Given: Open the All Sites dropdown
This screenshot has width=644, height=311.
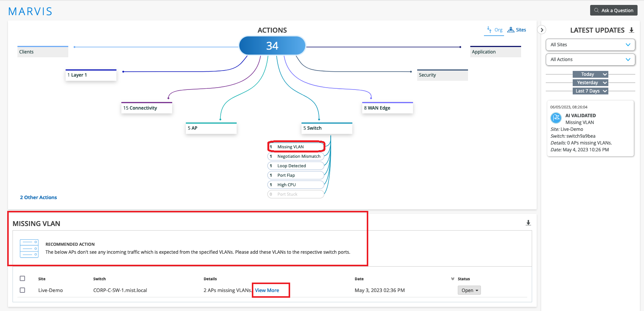Looking at the screenshot, I should coord(590,45).
